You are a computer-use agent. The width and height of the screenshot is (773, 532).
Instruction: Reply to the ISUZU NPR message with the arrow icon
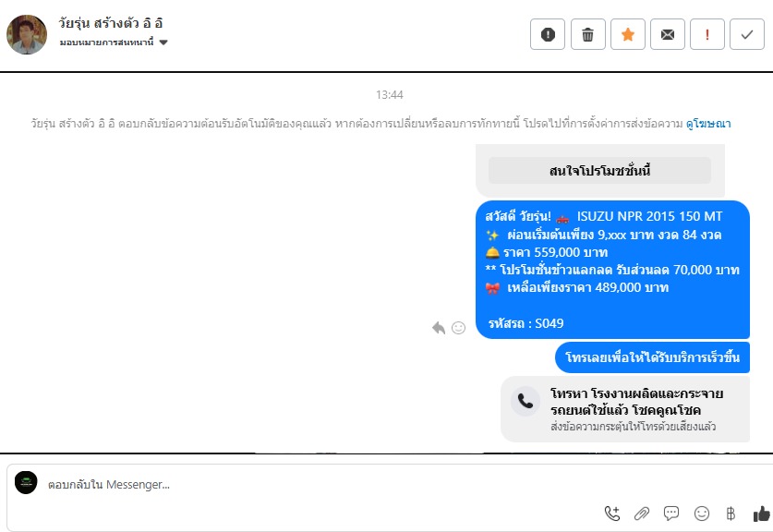439,327
